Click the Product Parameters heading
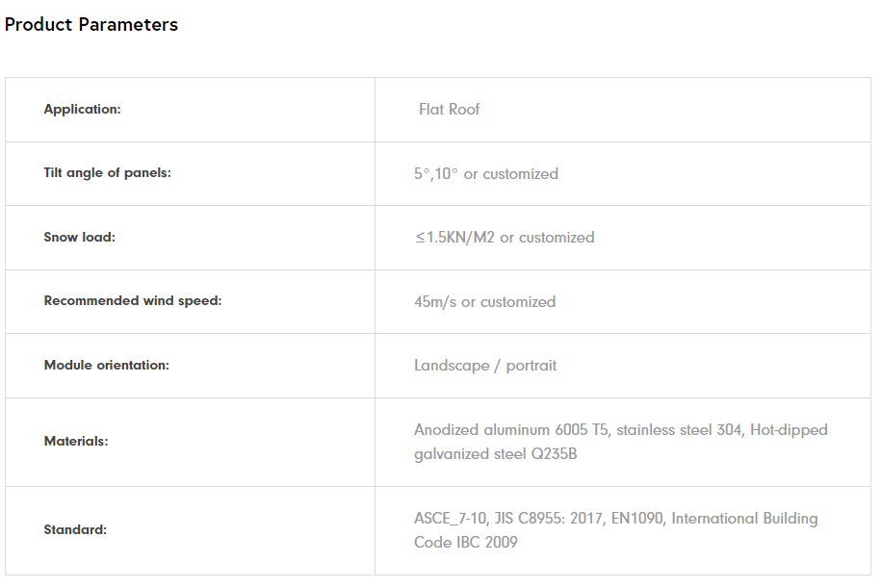This screenshot has width=881, height=588. (91, 25)
